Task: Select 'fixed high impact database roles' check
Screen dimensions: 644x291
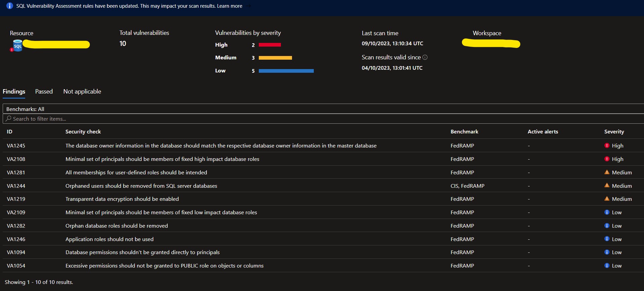Action: (162, 159)
